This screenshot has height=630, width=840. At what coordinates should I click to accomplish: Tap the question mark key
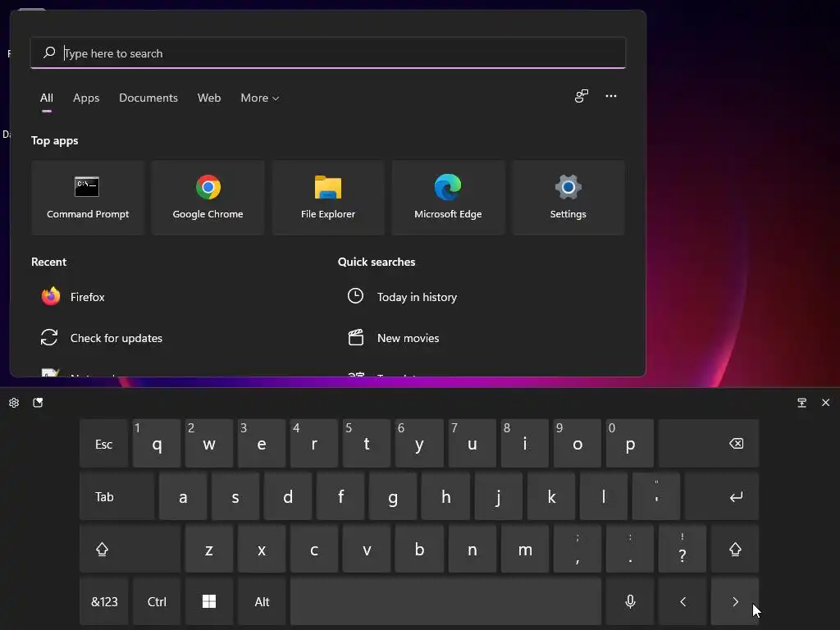click(682, 549)
